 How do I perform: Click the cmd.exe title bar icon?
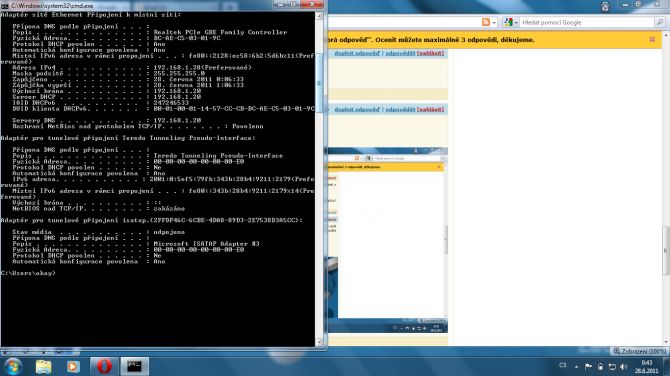[x=5, y=6]
